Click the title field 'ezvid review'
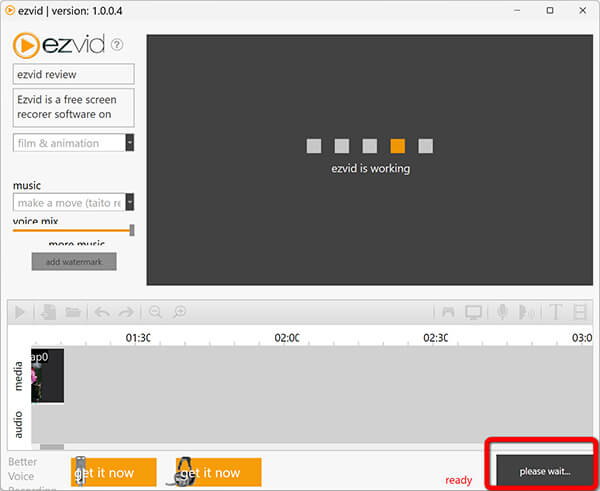Viewport: 600px width, 491px height. click(73, 74)
